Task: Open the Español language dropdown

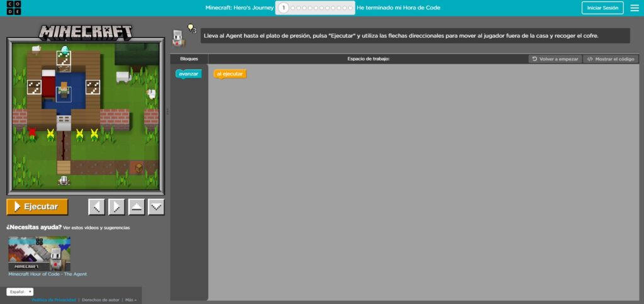Action: 19,291
